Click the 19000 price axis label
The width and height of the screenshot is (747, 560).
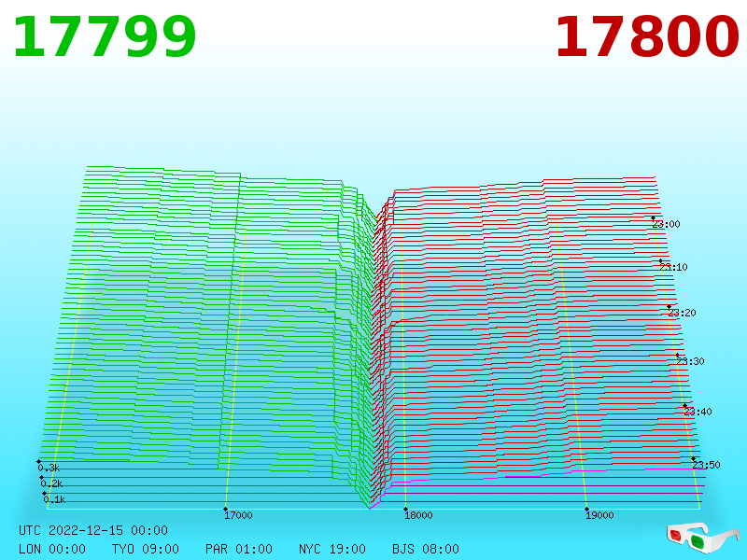point(599,515)
